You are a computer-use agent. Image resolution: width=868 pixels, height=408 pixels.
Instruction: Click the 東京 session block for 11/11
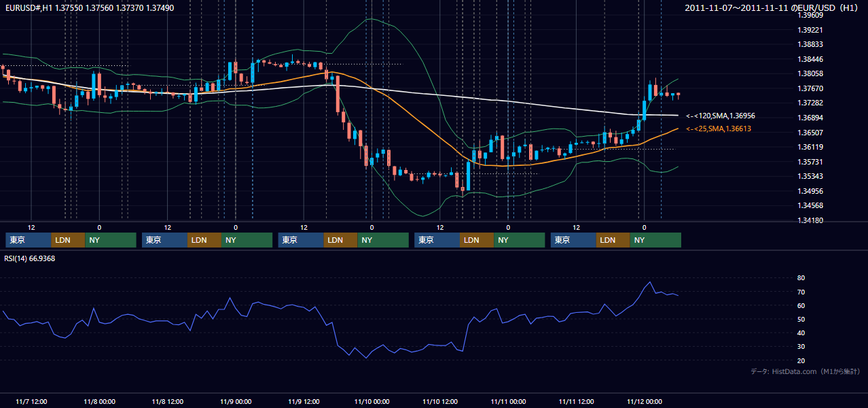[574, 240]
